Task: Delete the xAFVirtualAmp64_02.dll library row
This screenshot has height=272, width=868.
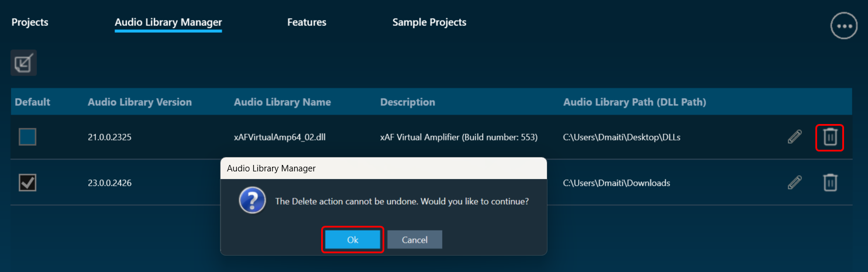Action: coord(830,137)
